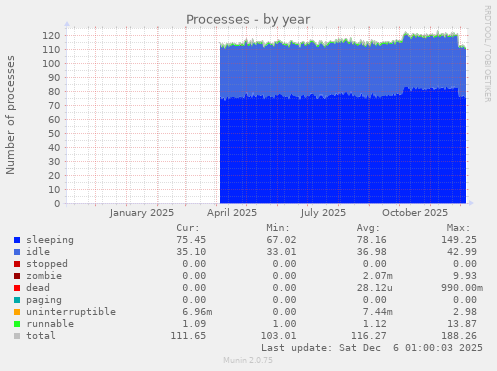Click total average value 116.27
Image resolution: width=497 pixels, height=371 pixels.
click(x=369, y=336)
